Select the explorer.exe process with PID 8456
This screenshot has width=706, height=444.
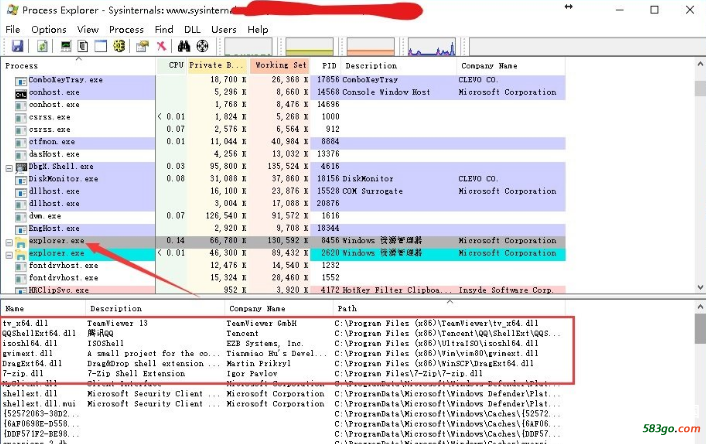284,241
